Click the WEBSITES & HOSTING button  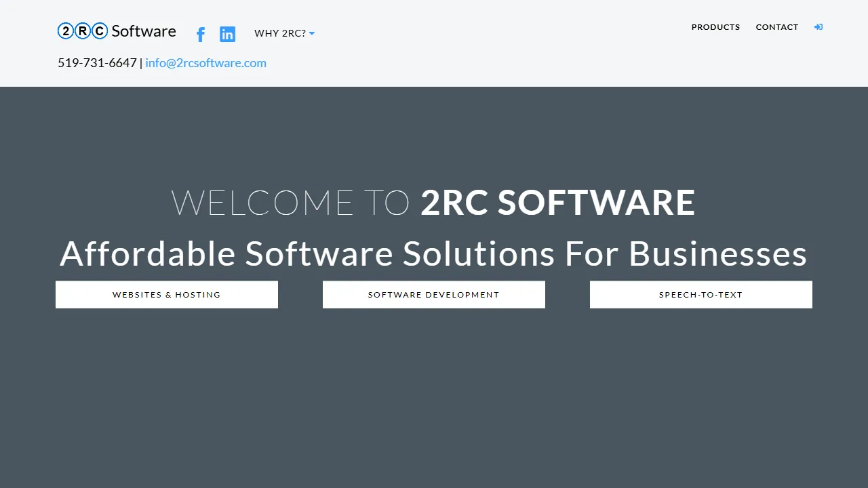click(x=166, y=294)
